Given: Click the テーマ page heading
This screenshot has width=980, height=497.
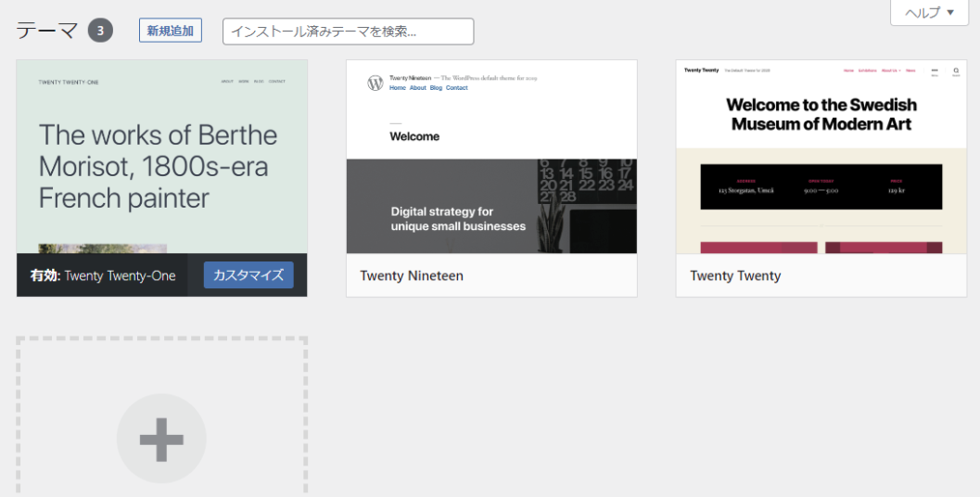Looking at the screenshot, I should (x=47, y=30).
